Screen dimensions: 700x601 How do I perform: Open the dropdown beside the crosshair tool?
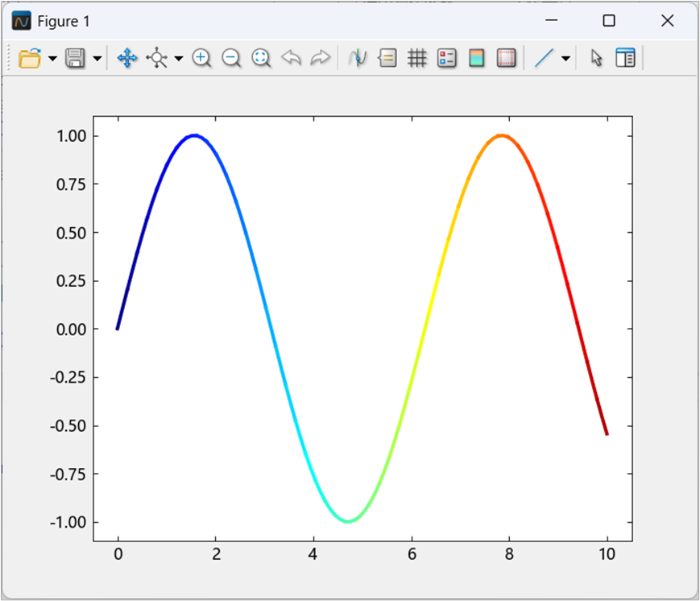tap(179, 59)
